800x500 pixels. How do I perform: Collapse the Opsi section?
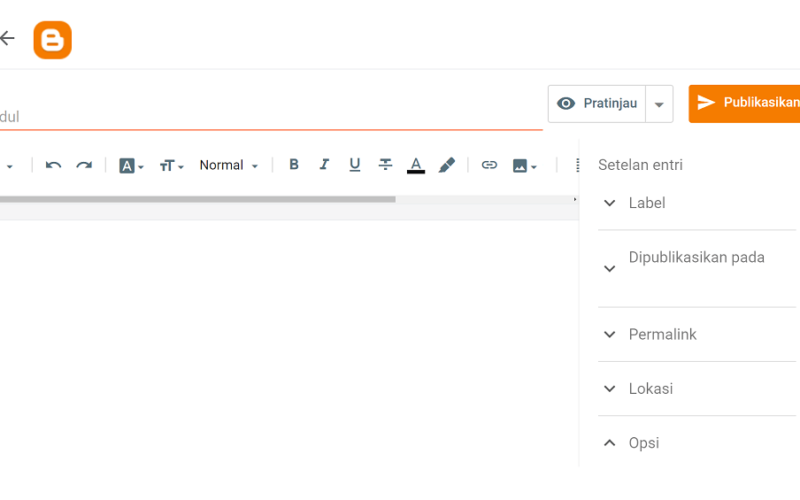click(x=697, y=443)
